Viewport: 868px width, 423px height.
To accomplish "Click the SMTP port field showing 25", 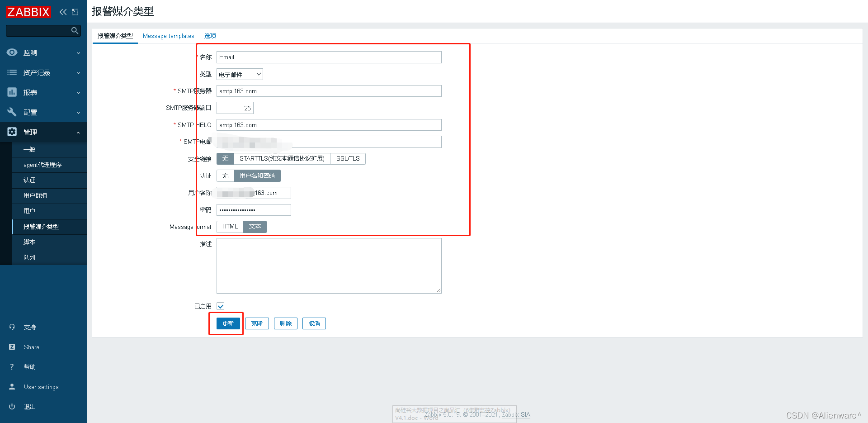I will tap(235, 108).
